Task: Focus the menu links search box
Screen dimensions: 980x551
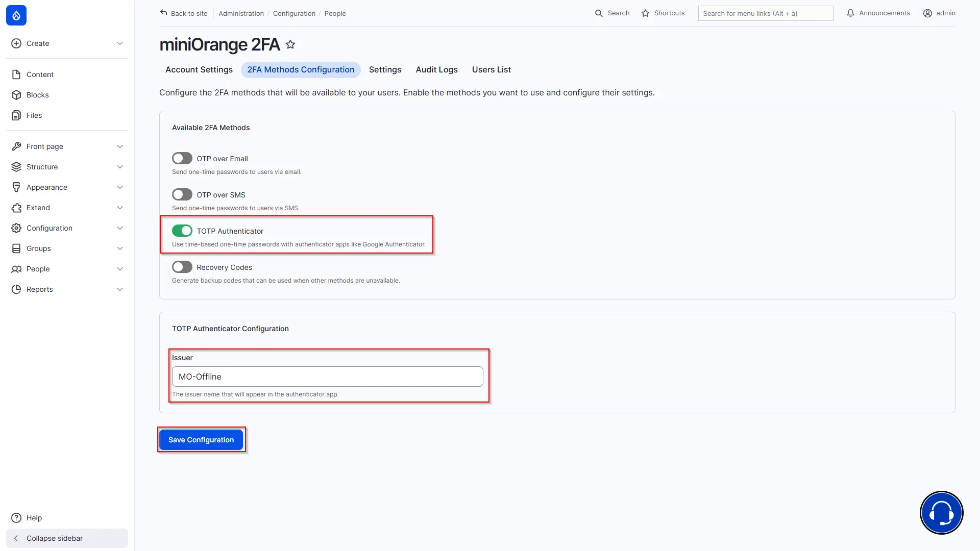Action: 765,13
